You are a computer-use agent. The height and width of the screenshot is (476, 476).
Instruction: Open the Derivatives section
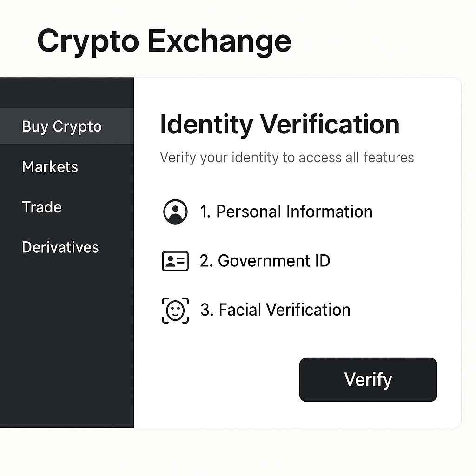[59, 247]
